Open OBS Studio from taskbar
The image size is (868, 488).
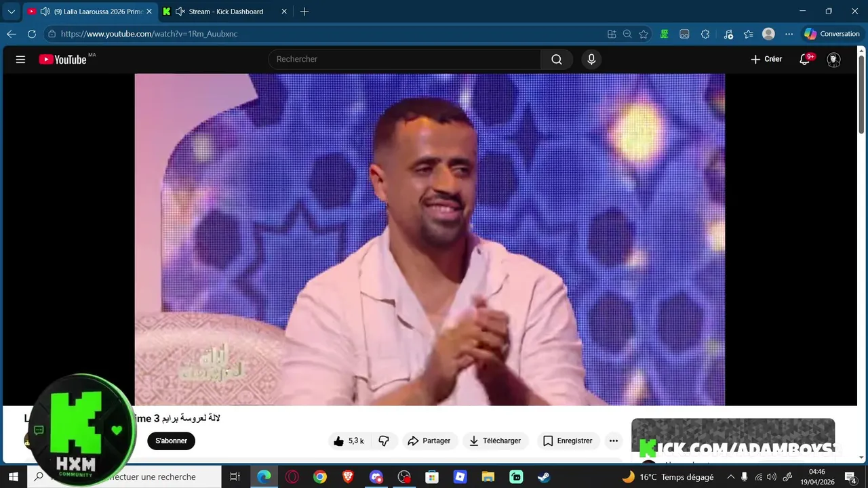[x=404, y=477]
